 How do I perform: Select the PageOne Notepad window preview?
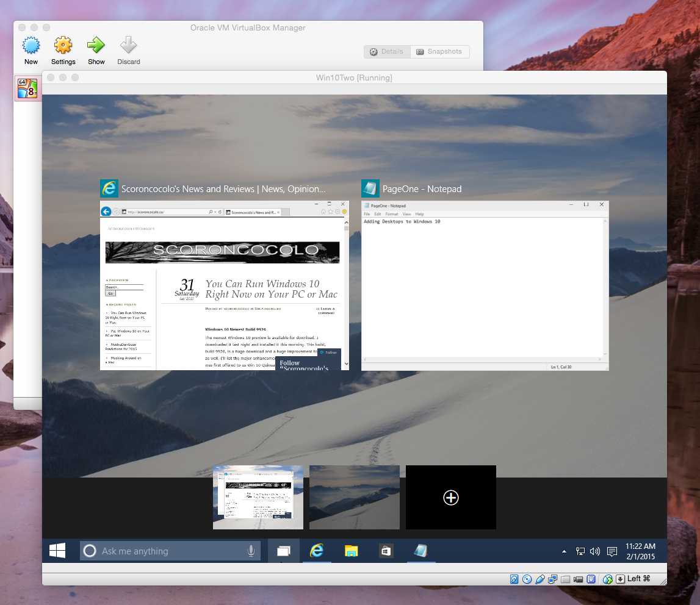pos(485,285)
